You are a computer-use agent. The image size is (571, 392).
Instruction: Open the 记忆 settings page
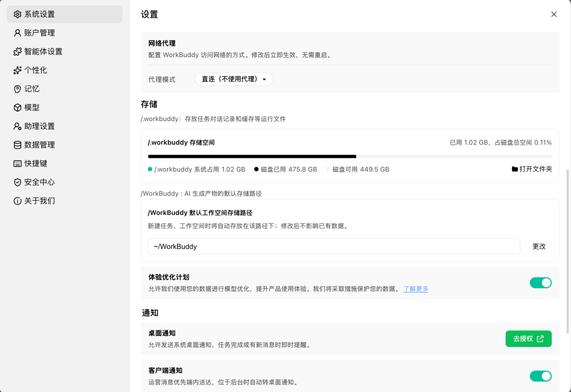pos(65,89)
